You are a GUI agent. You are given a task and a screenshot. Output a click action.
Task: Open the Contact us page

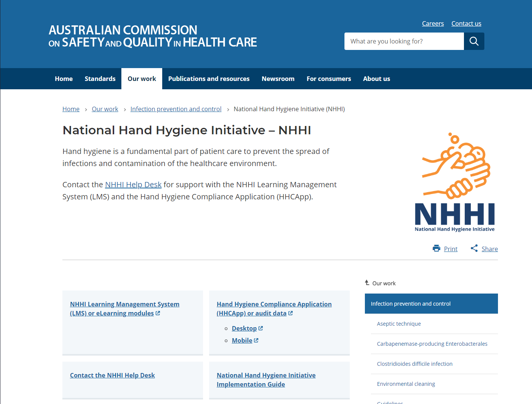click(466, 23)
